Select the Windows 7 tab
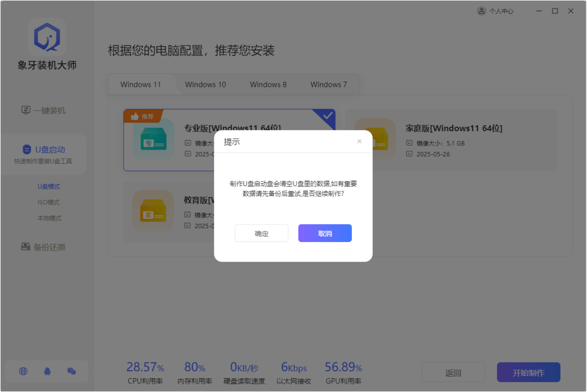This screenshot has width=587, height=392. pos(328,85)
